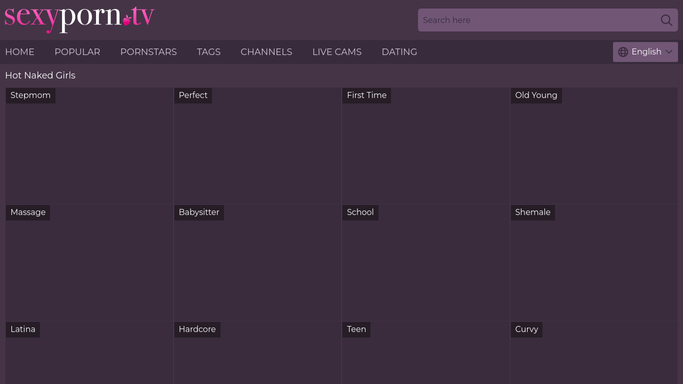Select the PORNSTARS navigation item
This screenshot has width=683, height=384.
pos(149,52)
